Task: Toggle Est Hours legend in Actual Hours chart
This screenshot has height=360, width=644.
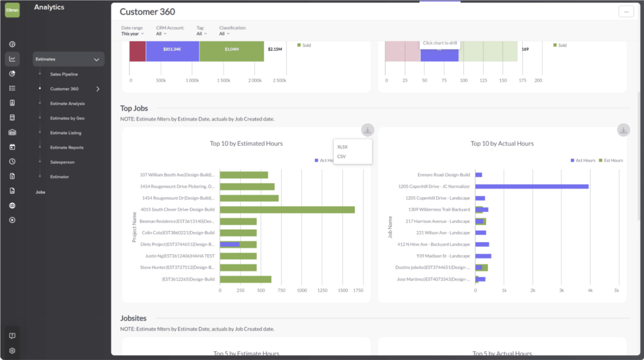Action: click(611, 161)
